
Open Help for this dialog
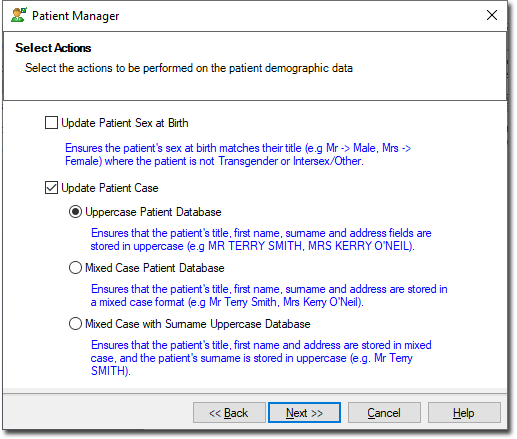(464, 413)
